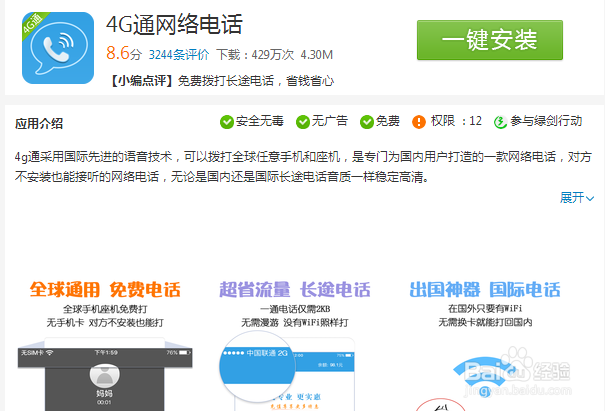
Task: Click the 下载：429万次 download count
Action: [x=255, y=54]
